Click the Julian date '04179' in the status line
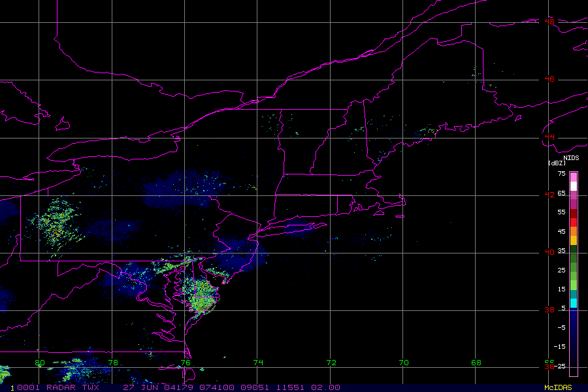 tap(178, 387)
